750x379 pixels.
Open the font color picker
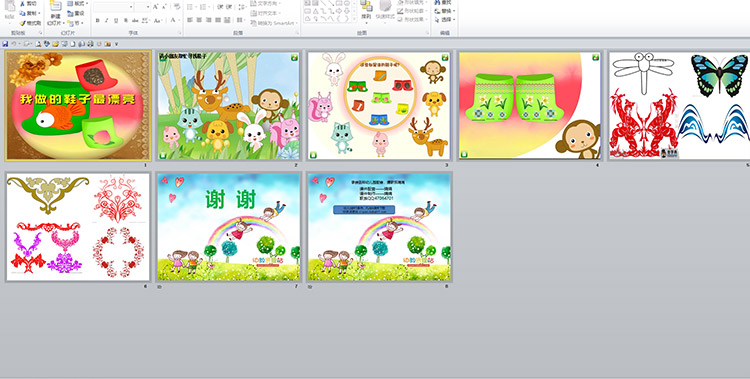point(173,20)
